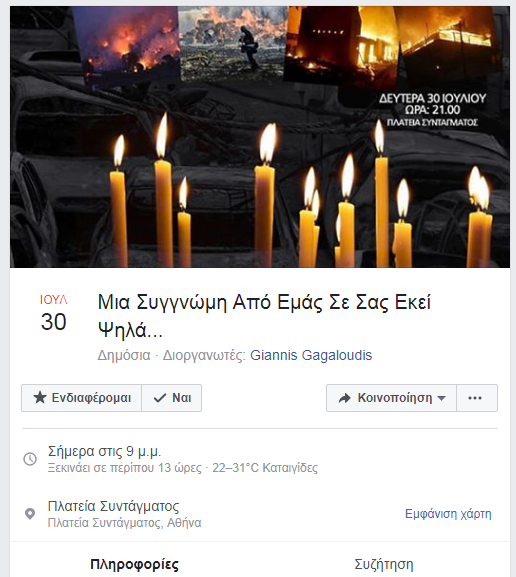
Task: Click the Εμφάνιση χάρτη link
Action: 448,513
